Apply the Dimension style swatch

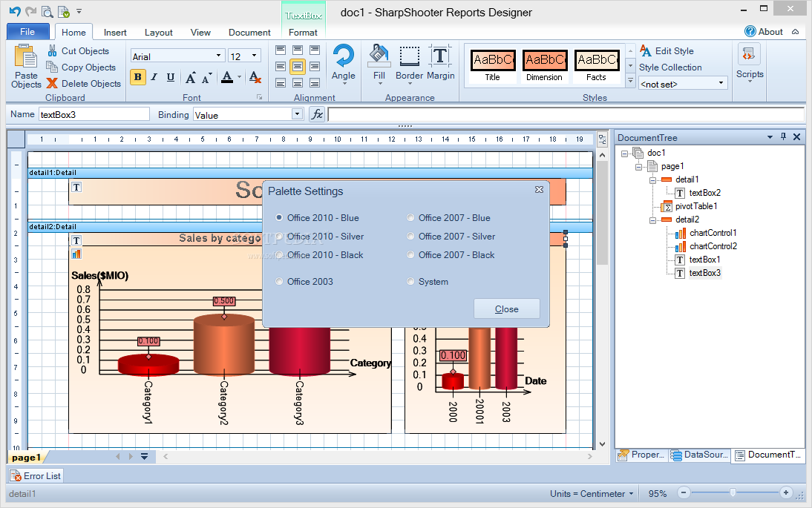(544, 66)
